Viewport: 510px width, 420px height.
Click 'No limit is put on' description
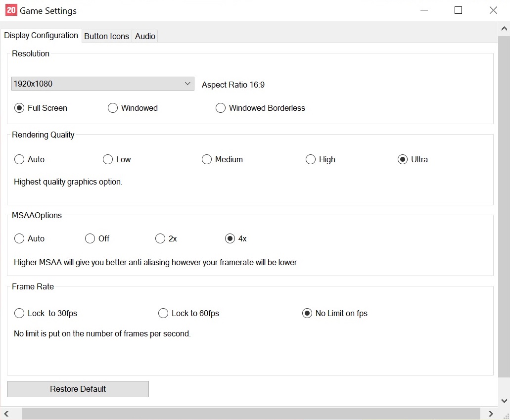tap(102, 333)
